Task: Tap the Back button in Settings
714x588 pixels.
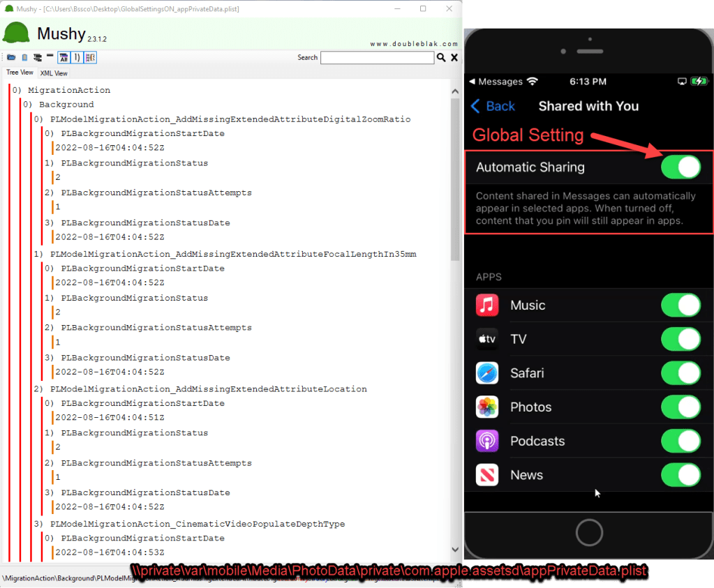Action: [493, 106]
